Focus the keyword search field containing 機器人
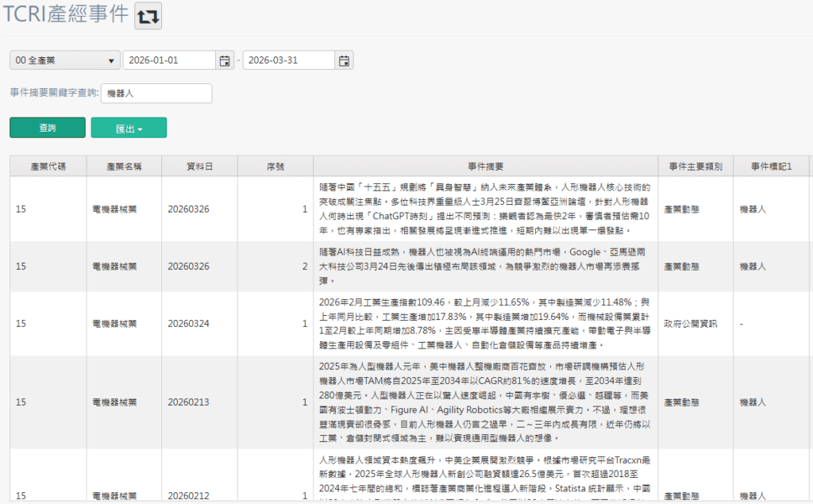Screen dimensions: 813x504 click(156, 94)
